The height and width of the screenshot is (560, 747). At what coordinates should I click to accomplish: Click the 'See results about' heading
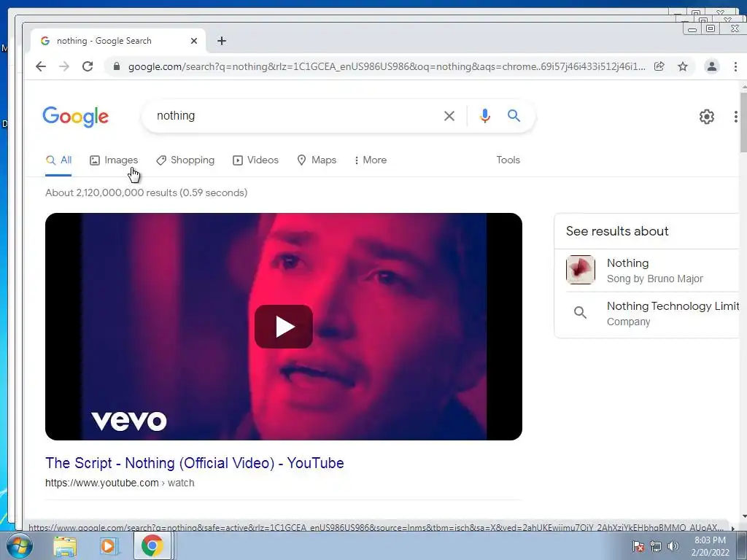click(x=617, y=231)
